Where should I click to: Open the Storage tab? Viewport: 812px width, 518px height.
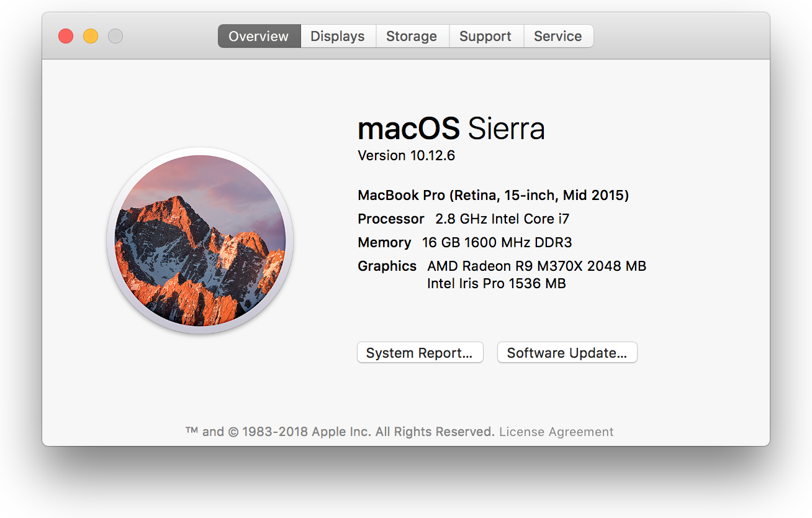pos(412,36)
